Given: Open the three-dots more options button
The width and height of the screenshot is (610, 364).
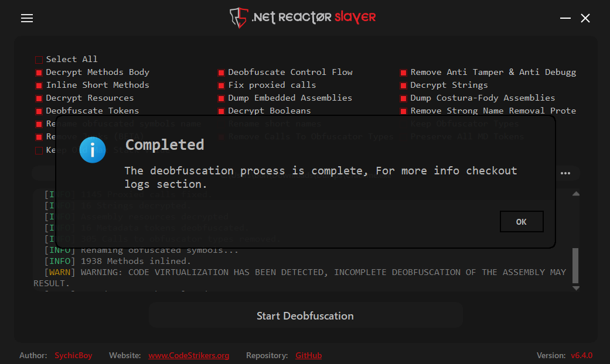Looking at the screenshot, I should [565, 173].
